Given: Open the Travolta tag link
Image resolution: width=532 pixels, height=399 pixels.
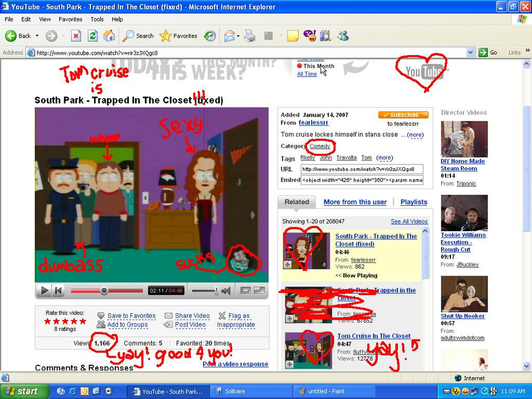Looking at the screenshot, I should click(346, 158).
